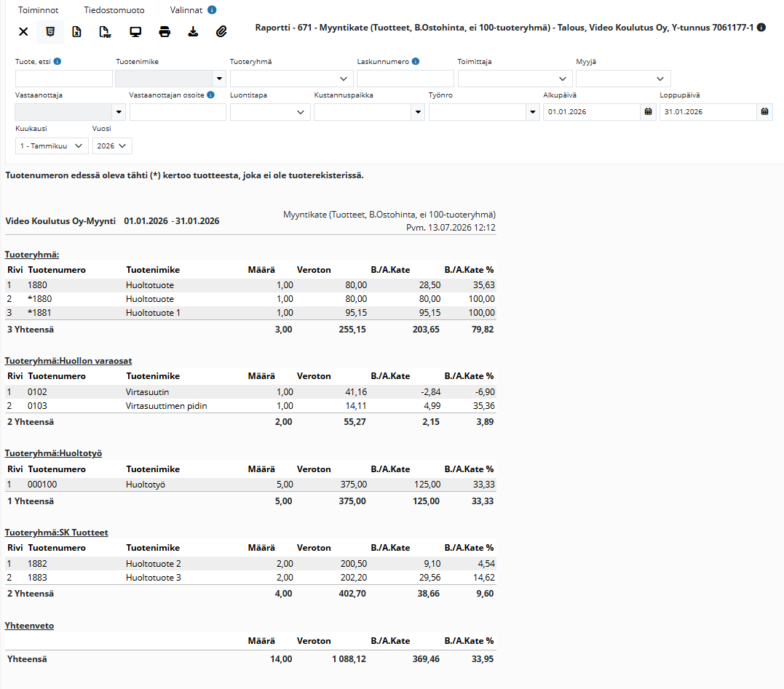Export report as PDF icon
The image size is (784, 689).
(105, 32)
